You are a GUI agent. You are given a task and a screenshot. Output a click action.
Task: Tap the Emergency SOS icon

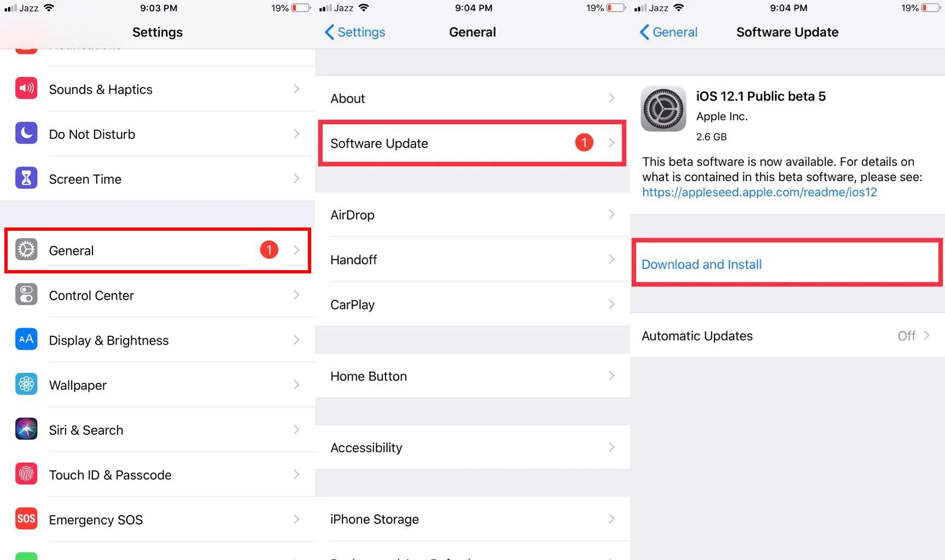tap(26, 518)
